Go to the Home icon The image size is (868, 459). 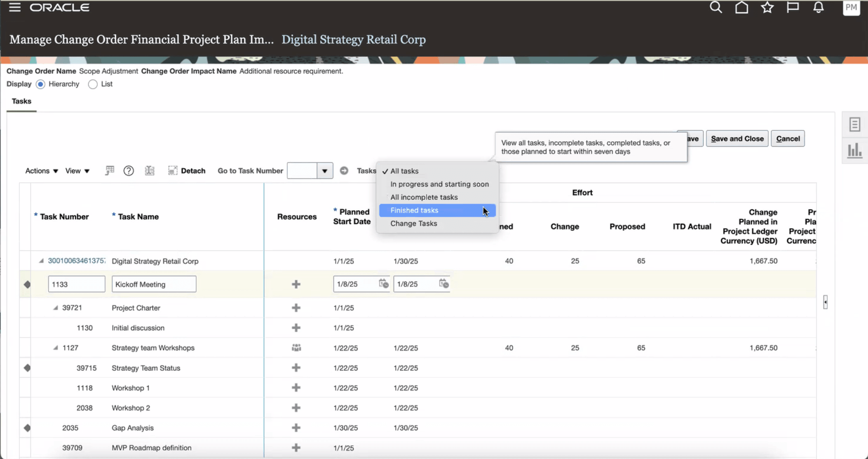pyautogui.click(x=741, y=7)
